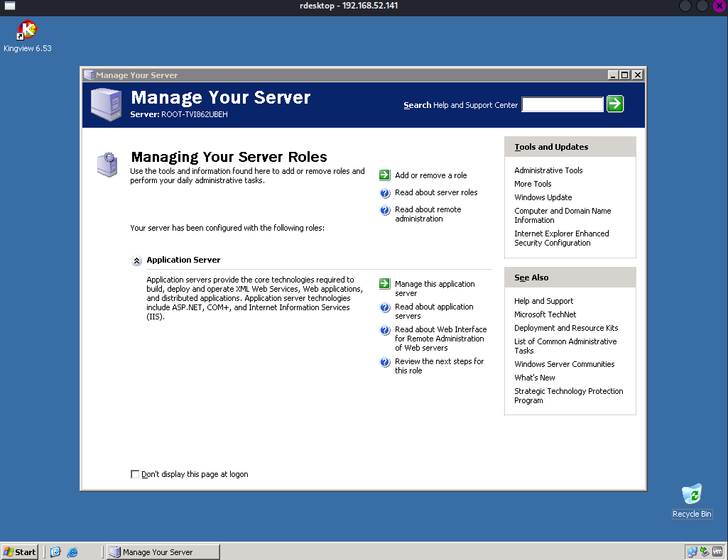Viewport: 728px width, 560px height.
Task: Open Windows Server Communities link
Action: (564, 364)
